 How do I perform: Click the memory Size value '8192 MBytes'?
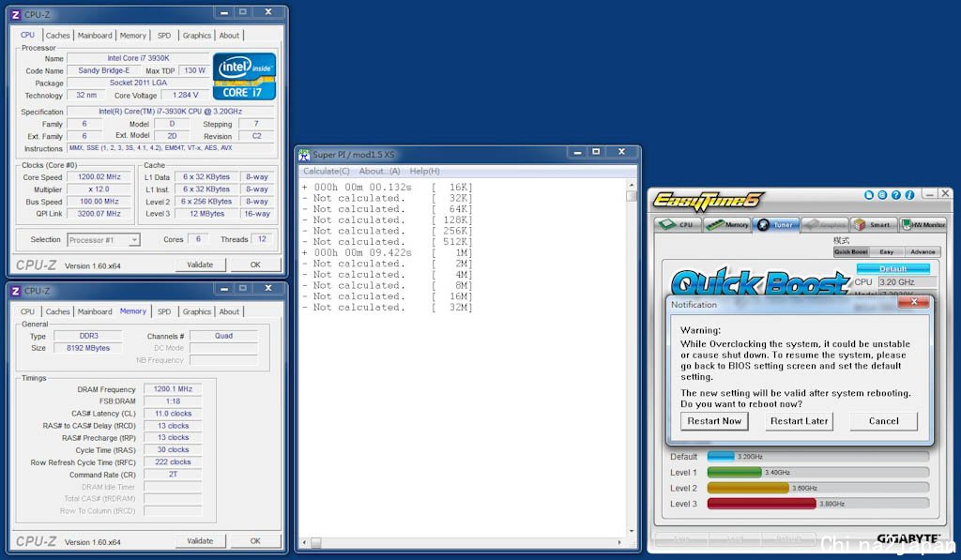tap(88, 348)
